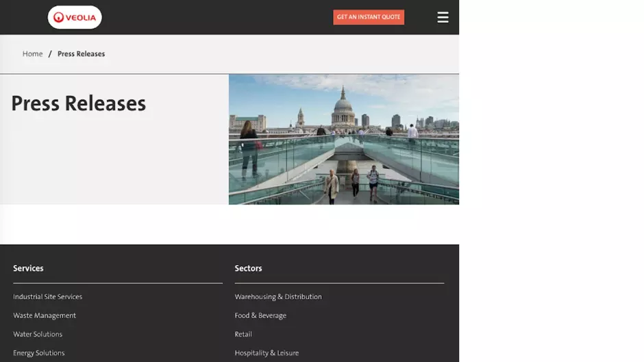
Task: Go to Home in the breadcrumb
Action: point(32,54)
